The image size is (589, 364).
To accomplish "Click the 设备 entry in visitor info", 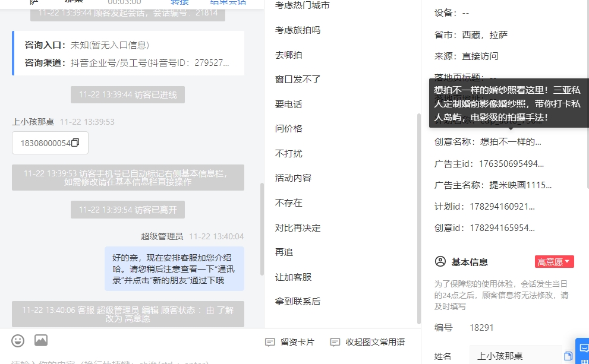I will point(452,13).
